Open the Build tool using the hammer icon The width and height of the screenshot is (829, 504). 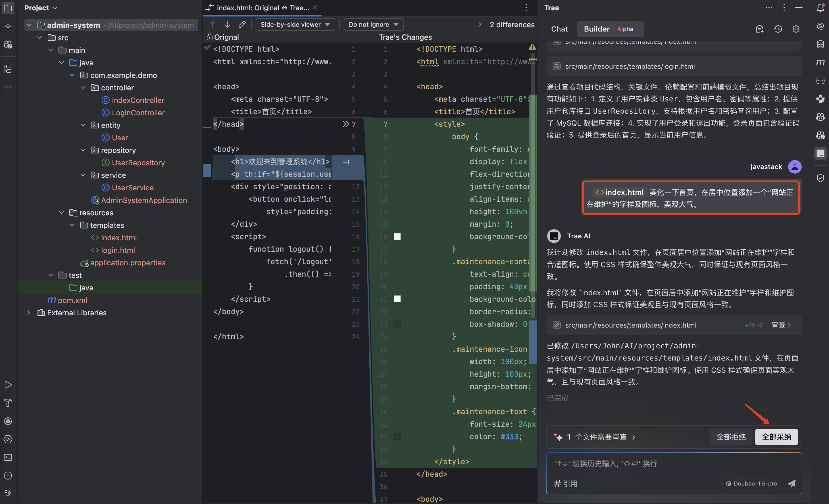tap(8, 403)
